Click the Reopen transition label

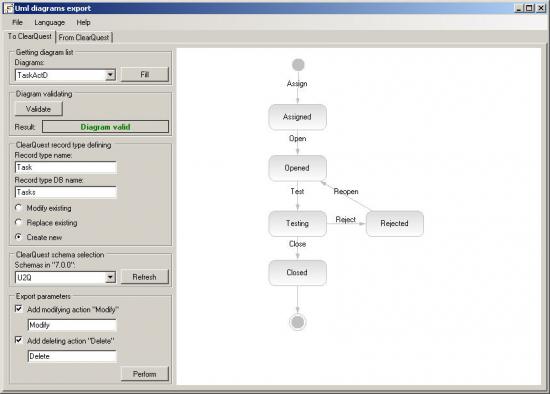[x=346, y=192]
